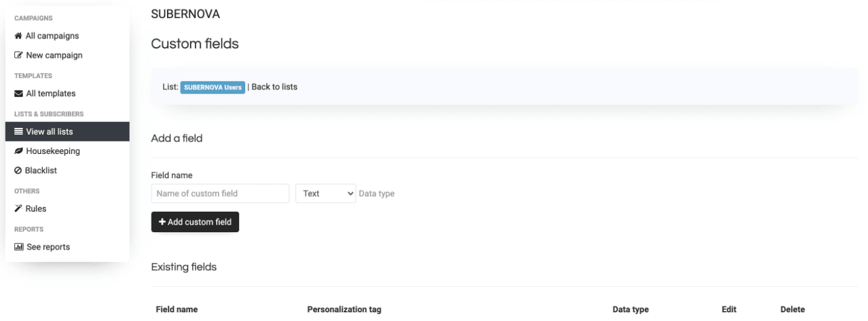The height and width of the screenshot is (321, 868).
Task: Click the Data type column header
Action: [631, 309]
